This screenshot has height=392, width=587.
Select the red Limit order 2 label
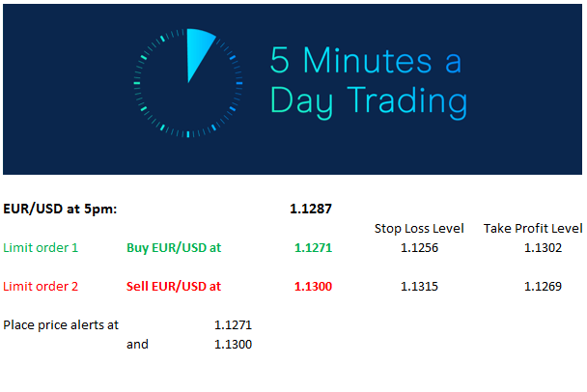click(41, 287)
